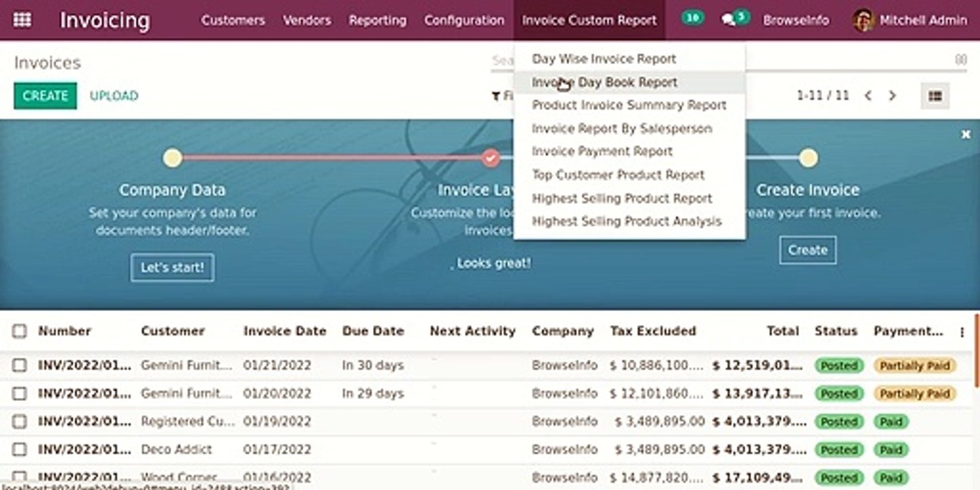This screenshot has width=980, height=490.
Task: Click the Posted badge in the Deco Addict row
Action: click(838, 449)
